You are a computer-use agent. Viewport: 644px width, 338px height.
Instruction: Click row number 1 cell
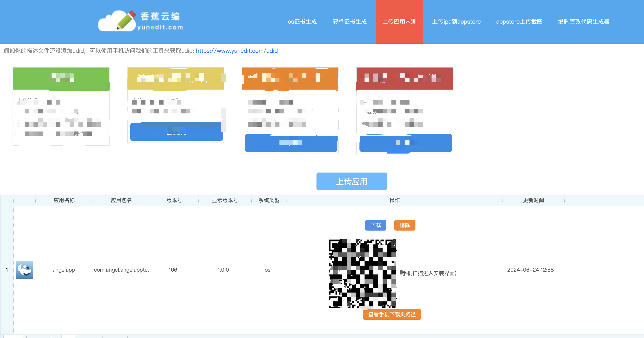point(7,270)
